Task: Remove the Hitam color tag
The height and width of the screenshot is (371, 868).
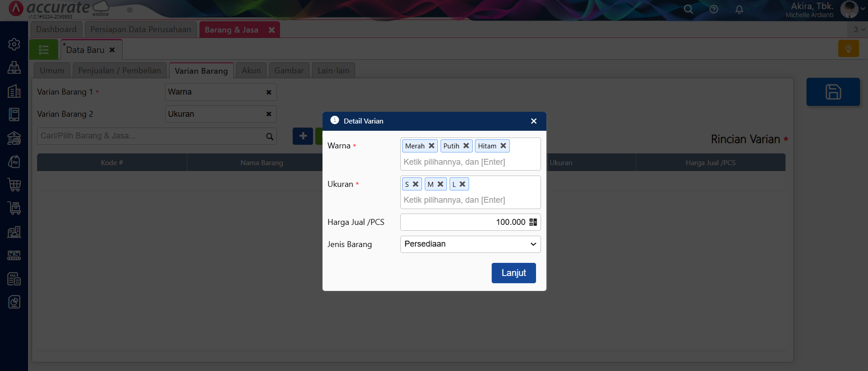Action: pos(503,146)
